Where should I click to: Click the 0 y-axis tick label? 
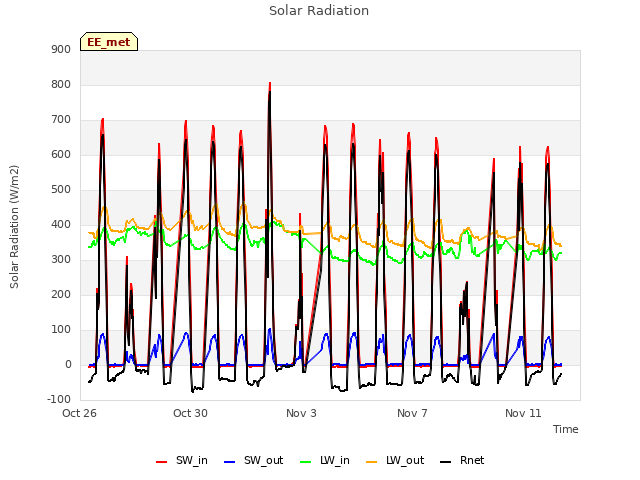pyautogui.click(x=68, y=365)
